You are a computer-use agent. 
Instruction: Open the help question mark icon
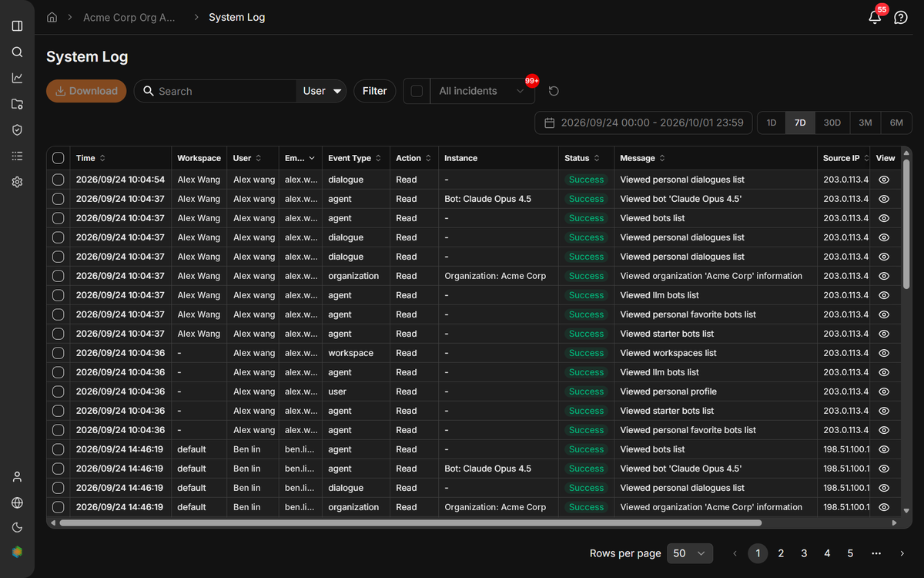900,17
